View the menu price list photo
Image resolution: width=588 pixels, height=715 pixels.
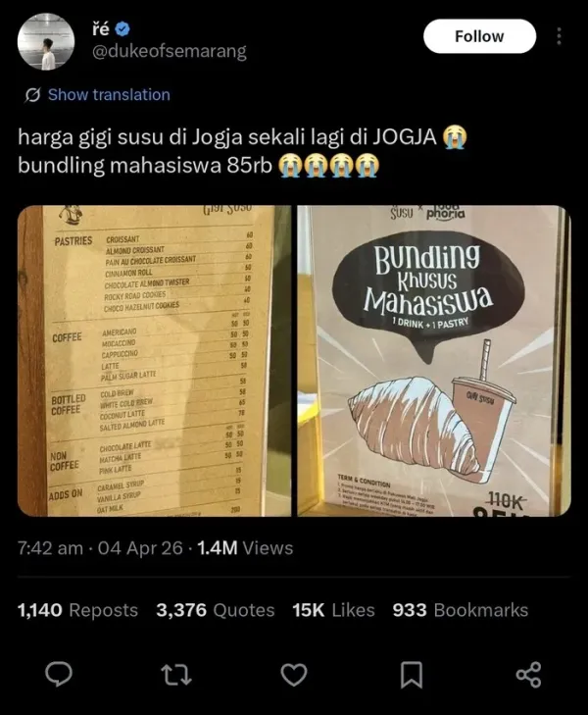pos(154,361)
